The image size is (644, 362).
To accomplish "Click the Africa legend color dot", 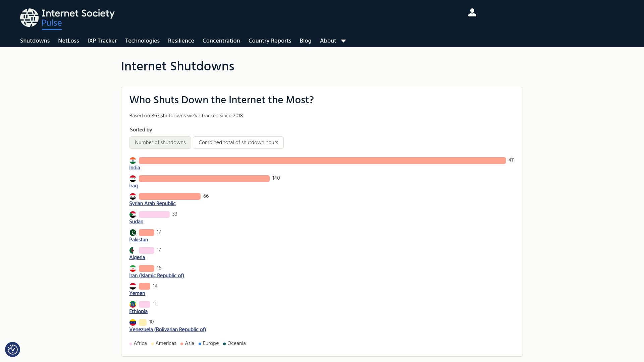I will click(x=131, y=344).
